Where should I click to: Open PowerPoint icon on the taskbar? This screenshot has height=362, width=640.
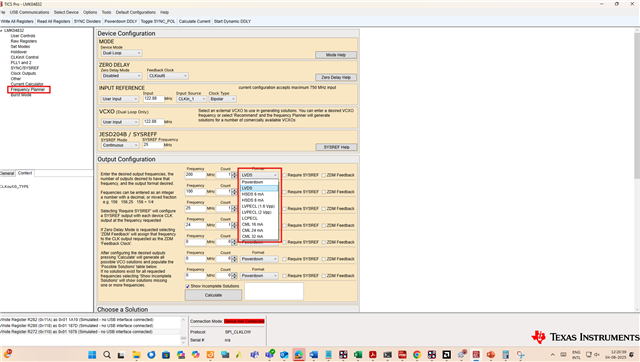point(491,355)
